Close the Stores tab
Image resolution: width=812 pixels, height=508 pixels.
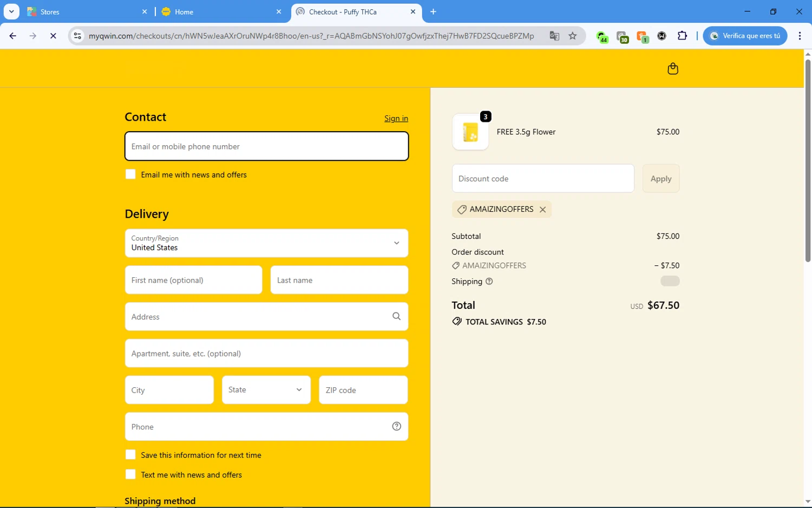(x=145, y=11)
